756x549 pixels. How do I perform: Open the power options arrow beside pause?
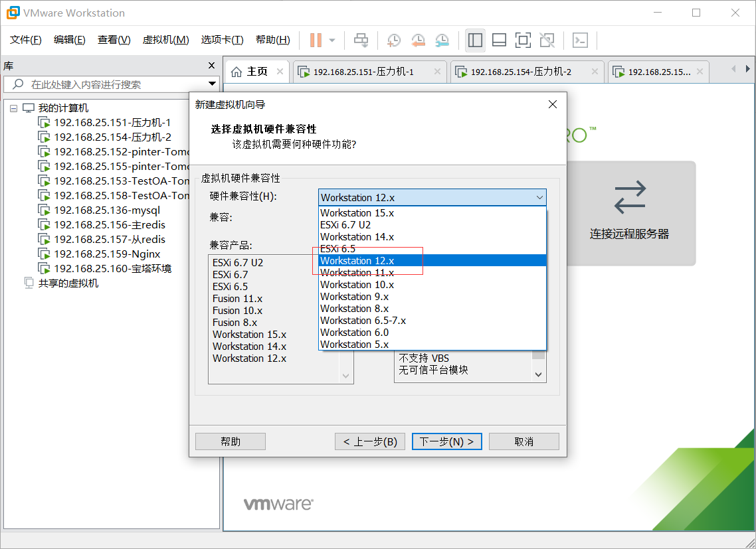tap(332, 40)
